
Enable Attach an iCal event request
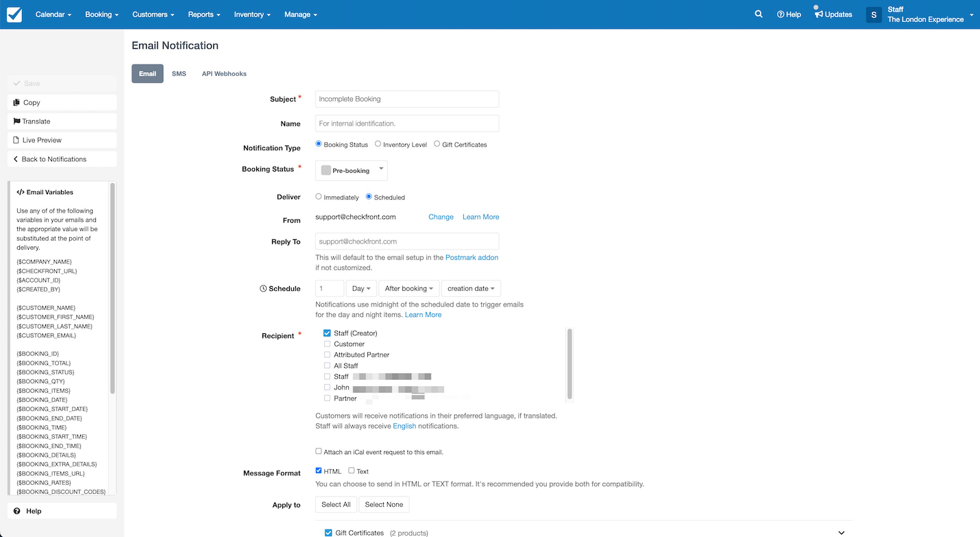pos(319,451)
